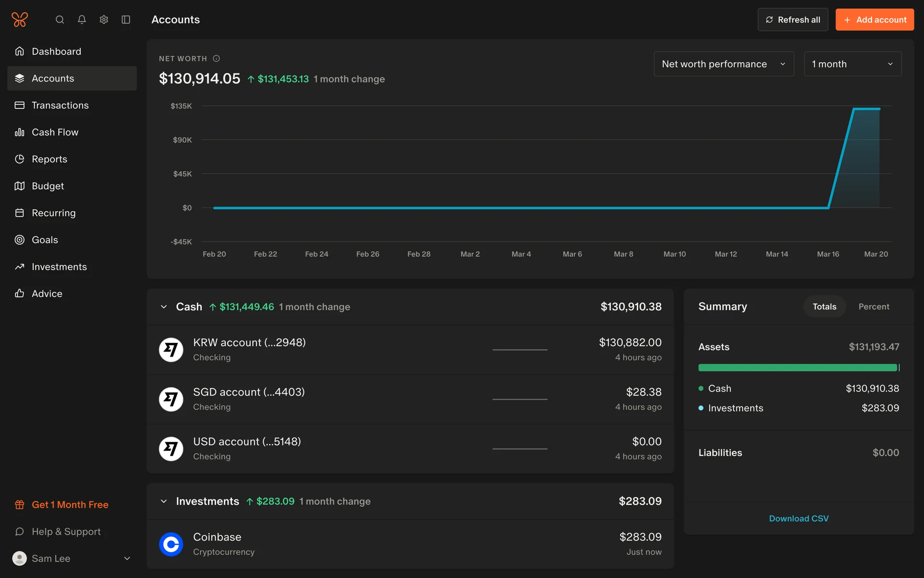
Task: Click the net worth info icon
Action: [x=217, y=59]
